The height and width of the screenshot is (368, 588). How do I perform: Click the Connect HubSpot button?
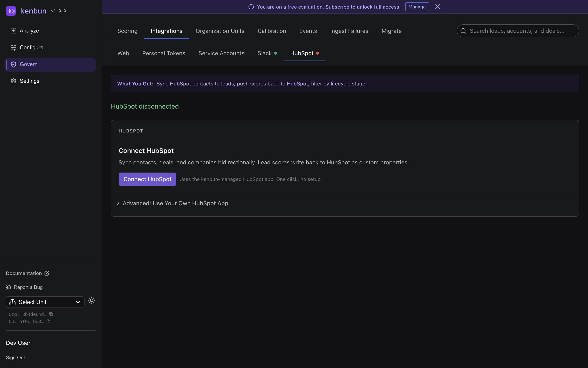147,179
